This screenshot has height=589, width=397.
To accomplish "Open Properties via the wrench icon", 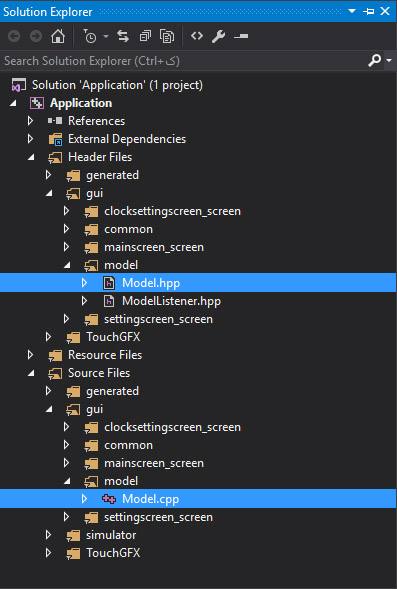I will point(219,36).
